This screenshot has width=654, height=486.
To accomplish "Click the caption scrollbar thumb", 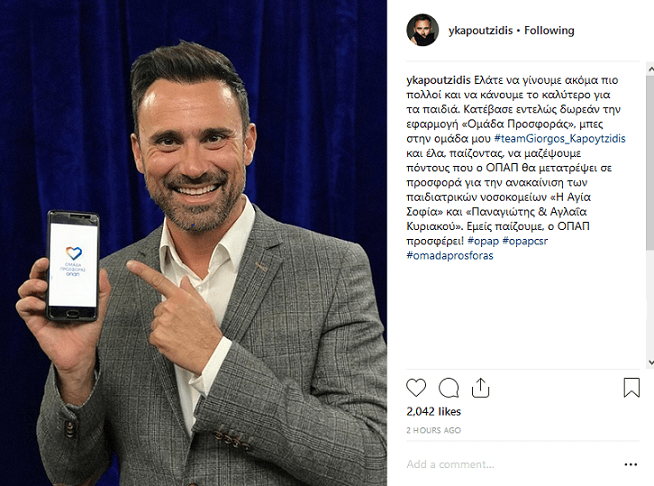I will click(x=650, y=163).
